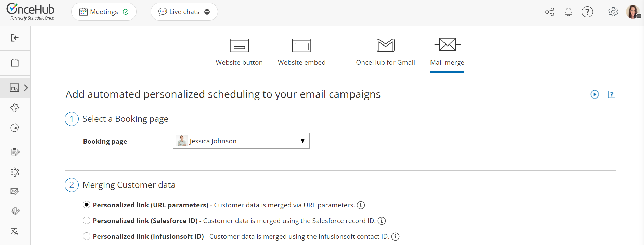Image resolution: width=644 pixels, height=245 pixels.
Task: Click the translate language sidebar icon
Action: 15,231
